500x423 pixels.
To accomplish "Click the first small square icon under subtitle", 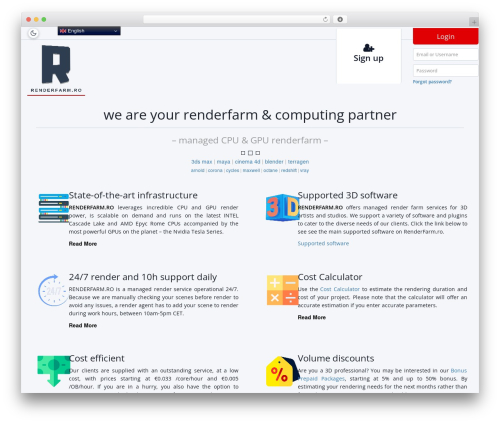I will point(243,153).
